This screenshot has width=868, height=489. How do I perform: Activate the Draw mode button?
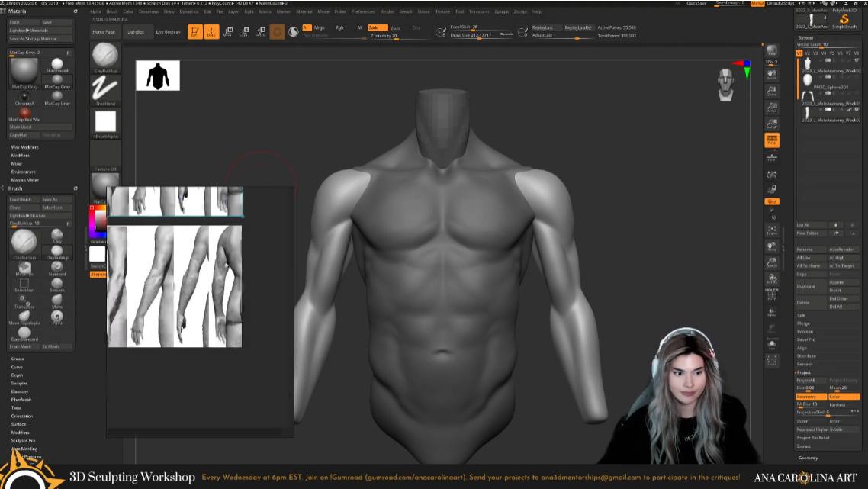click(211, 32)
